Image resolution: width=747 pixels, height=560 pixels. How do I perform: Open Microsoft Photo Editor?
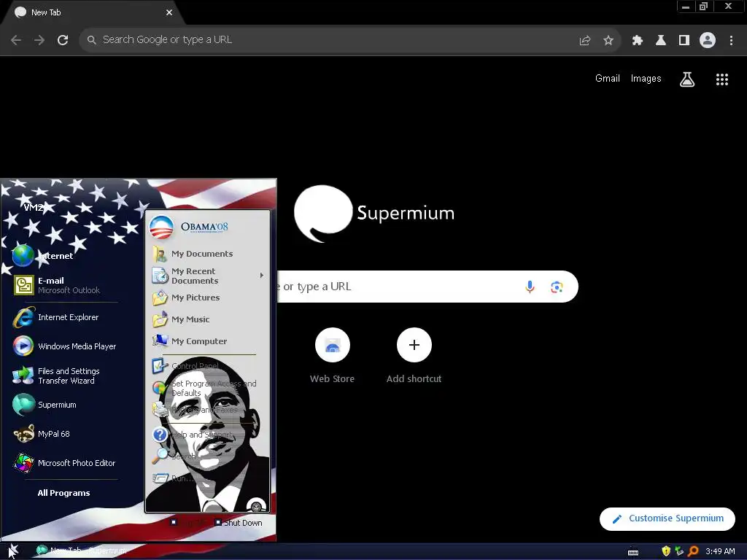(x=65, y=463)
